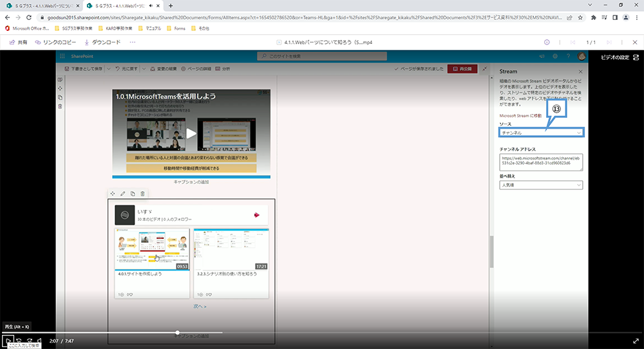This screenshot has width=644, height=349.
Task: Open the マニュアル bookmark folder
Action: [x=149, y=28]
